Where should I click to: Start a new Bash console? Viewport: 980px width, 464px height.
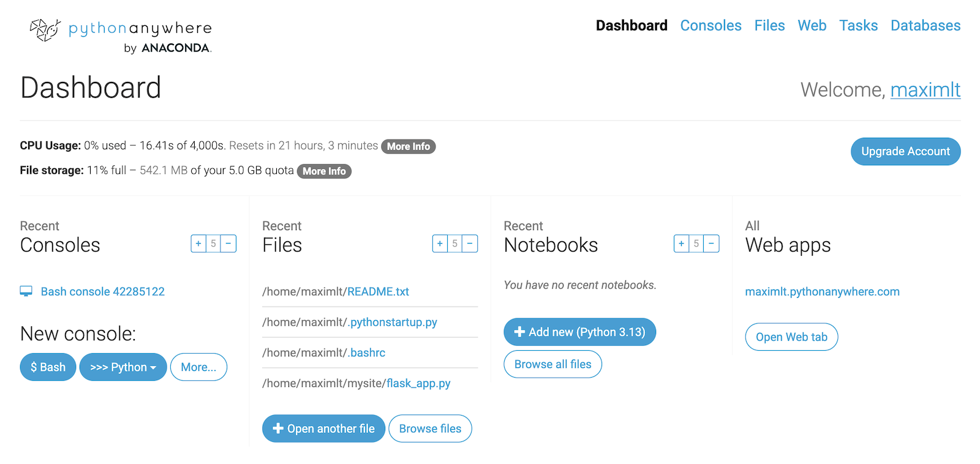pos(48,367)
